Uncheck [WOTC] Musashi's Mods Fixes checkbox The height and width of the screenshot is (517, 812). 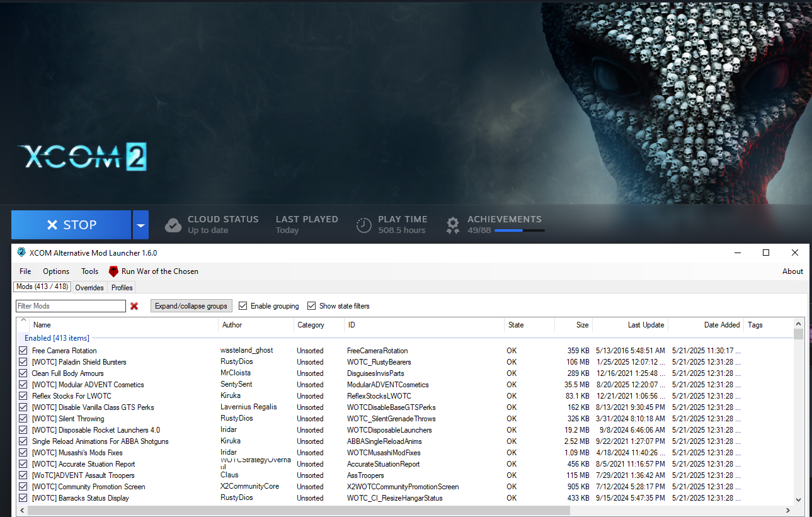pos(23,453)
